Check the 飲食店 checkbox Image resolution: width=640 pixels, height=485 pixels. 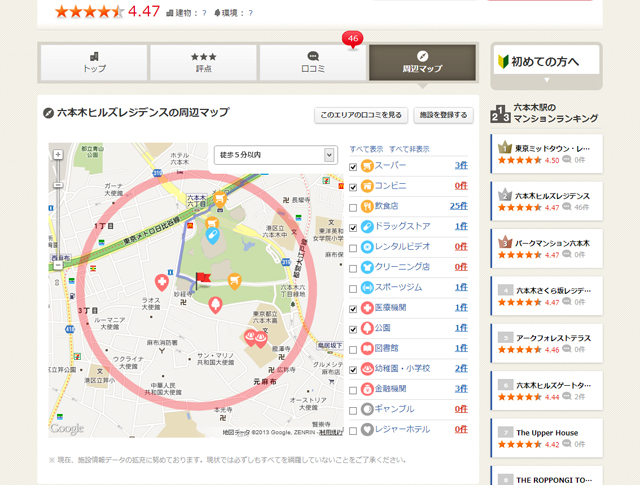pos(353,208)
